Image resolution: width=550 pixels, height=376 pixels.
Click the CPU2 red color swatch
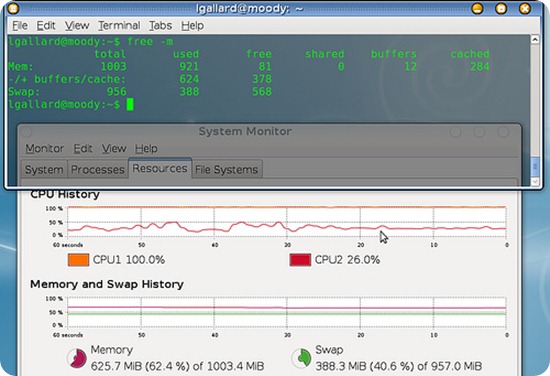[300, 260]
